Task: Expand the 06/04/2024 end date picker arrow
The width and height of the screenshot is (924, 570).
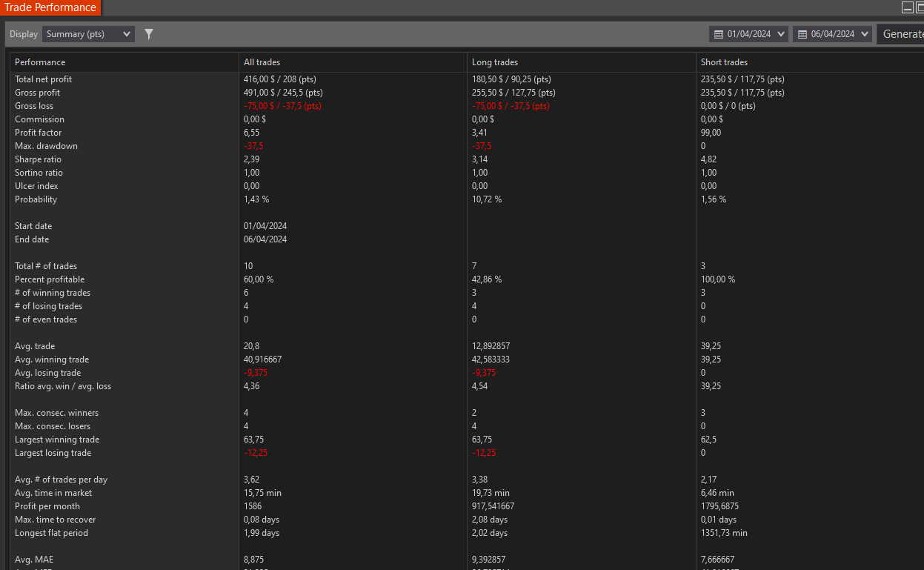Action: (865, 34)
